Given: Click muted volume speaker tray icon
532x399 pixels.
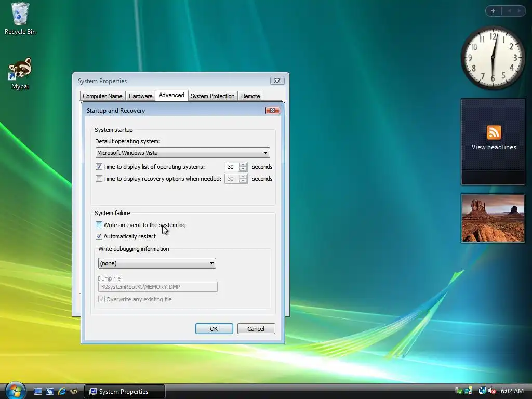Looking at the screenshot, I should tap(493, 391).
